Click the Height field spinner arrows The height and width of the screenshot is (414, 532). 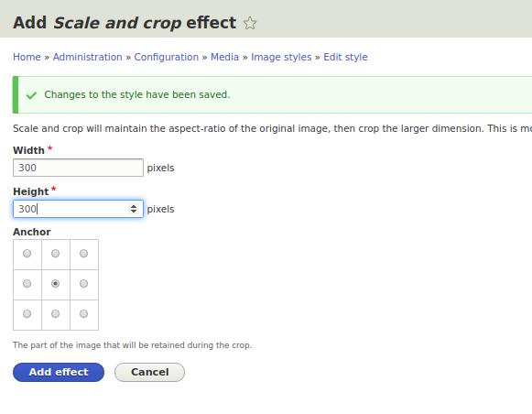[134, 209]
